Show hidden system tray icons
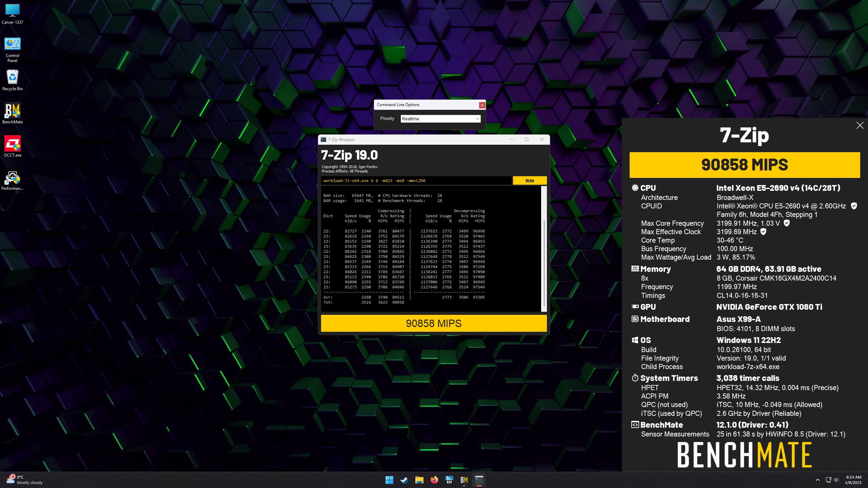 pos(818,480)
